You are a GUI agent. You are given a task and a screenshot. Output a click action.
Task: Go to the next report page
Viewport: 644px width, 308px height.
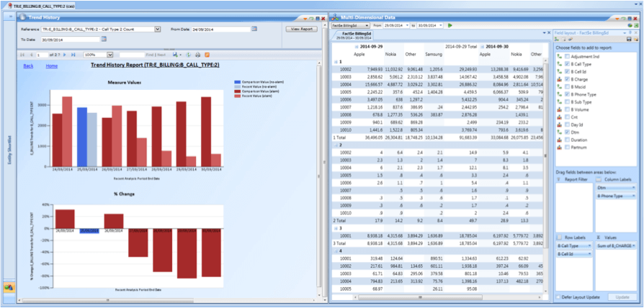65,55
